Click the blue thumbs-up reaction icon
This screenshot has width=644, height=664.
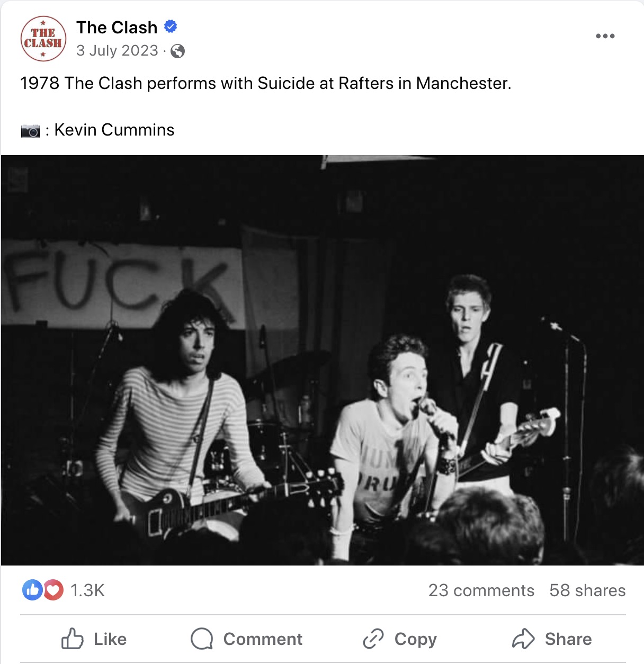tap(32, 590)
